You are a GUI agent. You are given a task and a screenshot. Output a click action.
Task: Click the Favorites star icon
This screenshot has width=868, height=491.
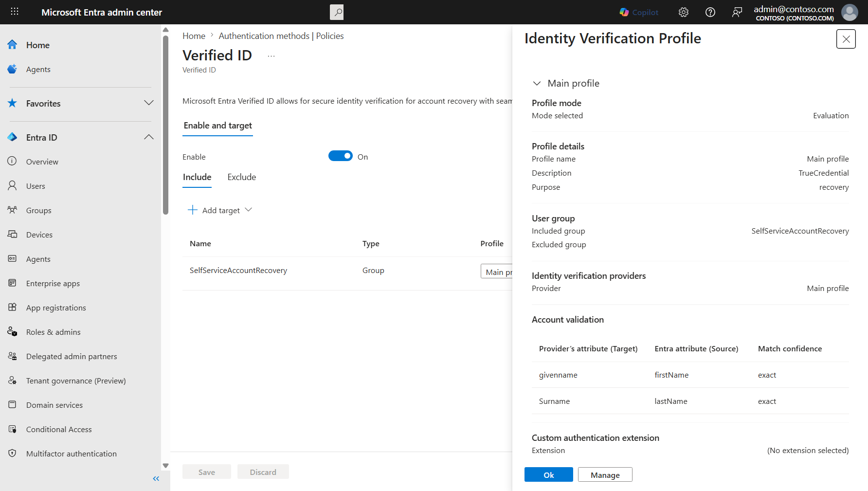pyautogui.click(x=13, y=103)
